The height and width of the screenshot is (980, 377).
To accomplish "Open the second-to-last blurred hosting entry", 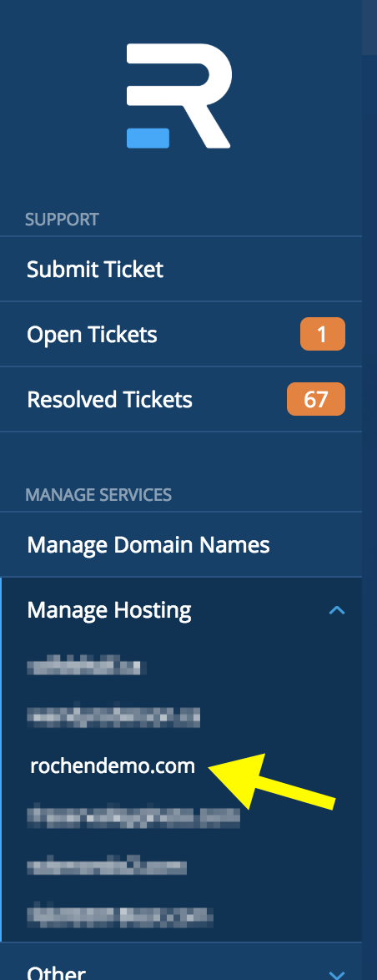I will point(107,866).
